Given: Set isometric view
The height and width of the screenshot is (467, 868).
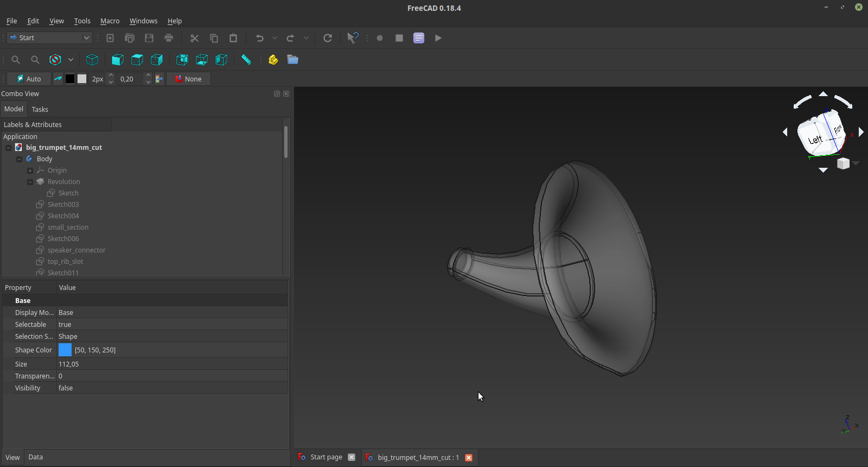Looking at the screenshot, I should 93,60.
